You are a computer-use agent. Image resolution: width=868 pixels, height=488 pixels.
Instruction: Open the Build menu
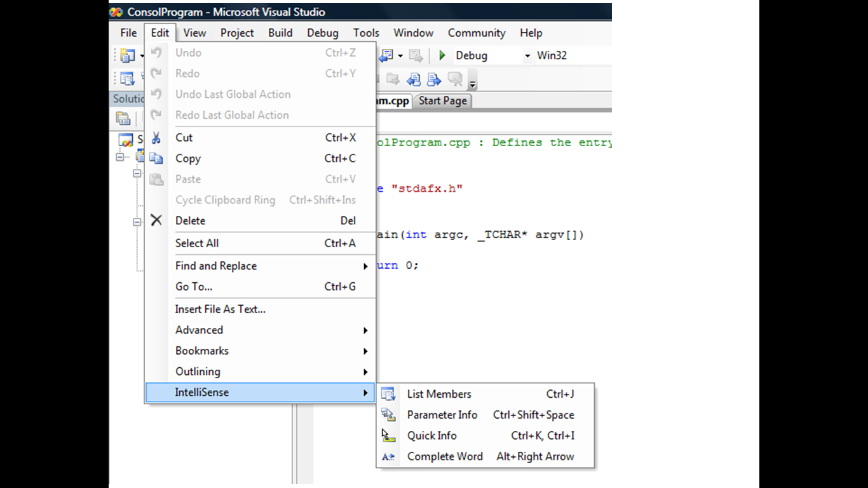[x=280, y=33]
